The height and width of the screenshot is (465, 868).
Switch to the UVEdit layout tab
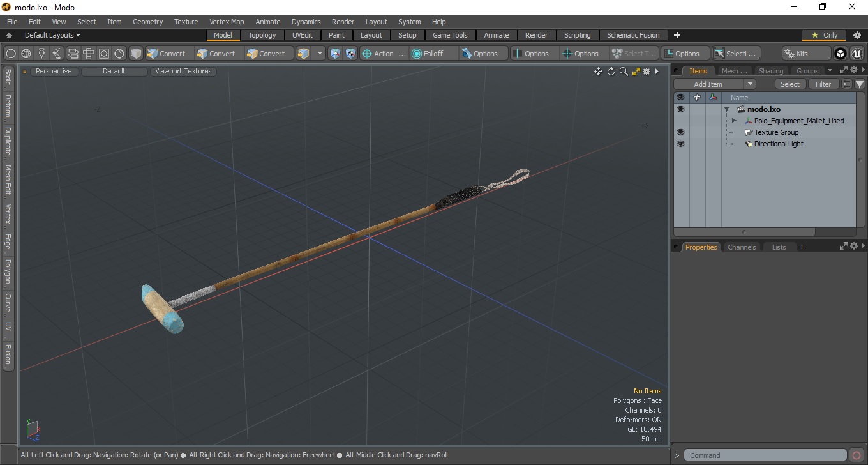pyautogui.click(x=303, y=35)
